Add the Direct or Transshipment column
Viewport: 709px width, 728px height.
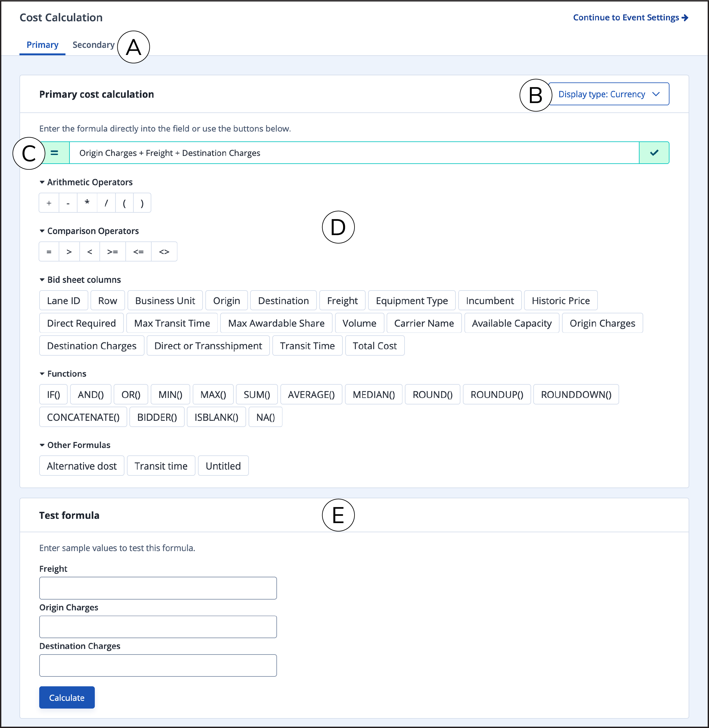pos(208,346)
